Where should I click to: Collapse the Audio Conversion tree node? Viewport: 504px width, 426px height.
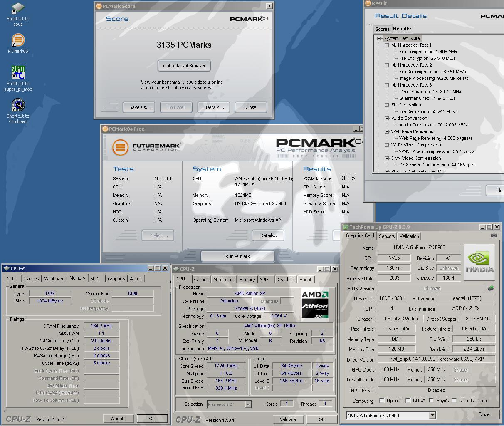coord(387,118)
